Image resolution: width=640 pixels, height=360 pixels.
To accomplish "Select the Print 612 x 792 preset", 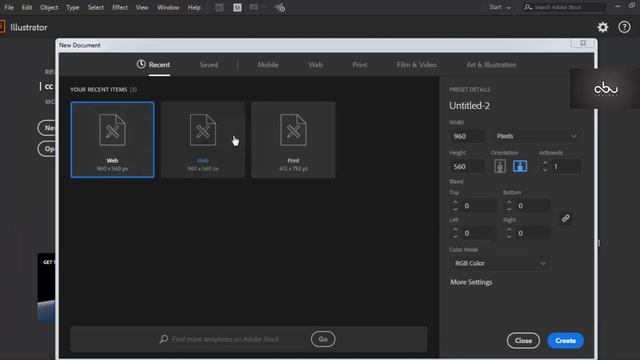I will coord(293,140).
